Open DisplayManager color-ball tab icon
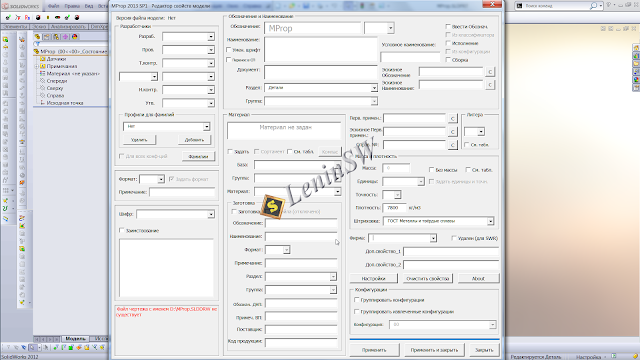 (75, 37)
